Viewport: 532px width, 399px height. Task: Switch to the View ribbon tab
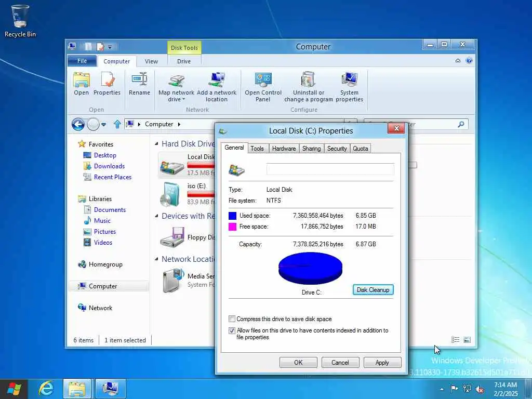(x=151, y=61)
